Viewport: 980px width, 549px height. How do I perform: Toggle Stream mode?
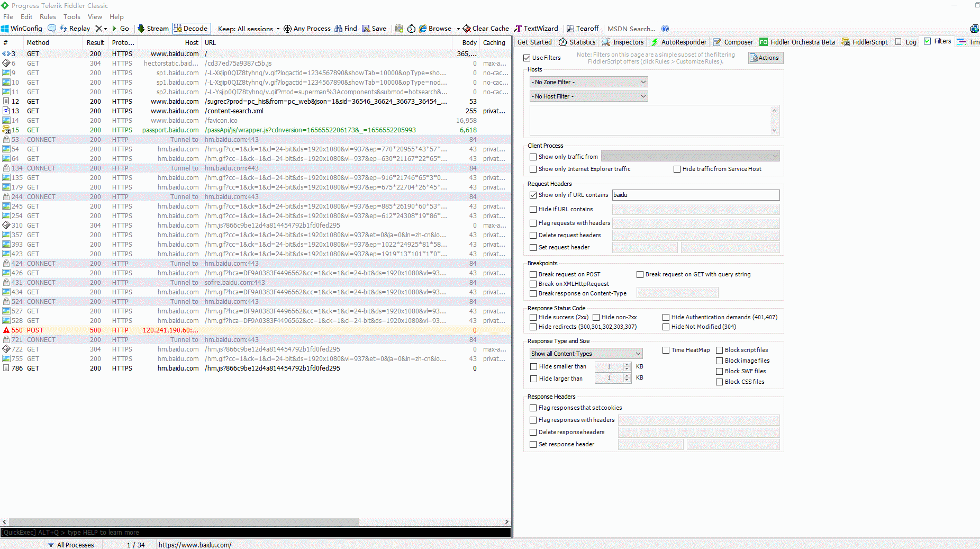coord(153,29)
